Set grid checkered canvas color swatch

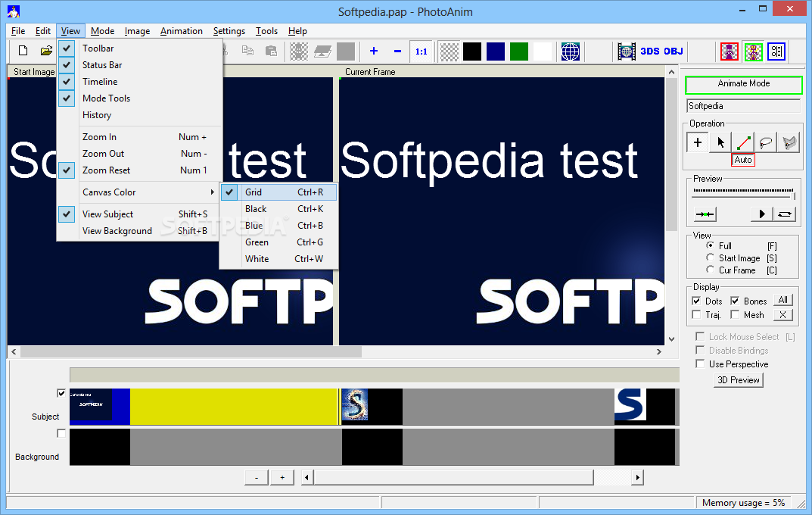[449, 51]
